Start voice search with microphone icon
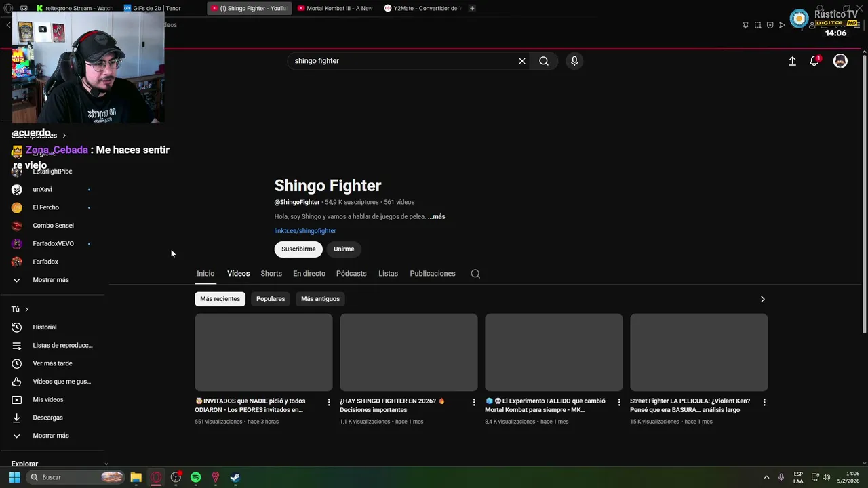 (x=574, y=61)
